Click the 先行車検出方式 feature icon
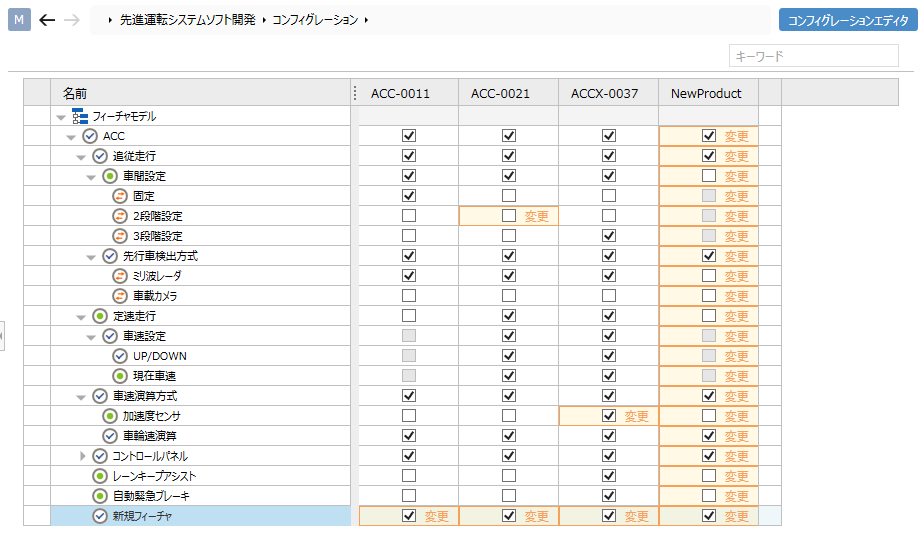Screen dimensions: 920x538 point(110,256)
